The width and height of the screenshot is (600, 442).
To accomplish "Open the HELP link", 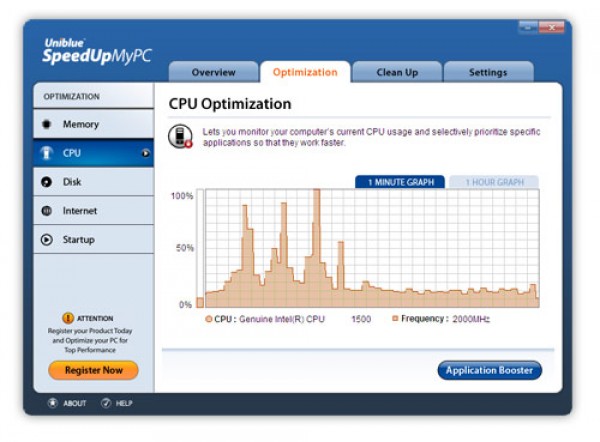I will [x=124, y=403].
